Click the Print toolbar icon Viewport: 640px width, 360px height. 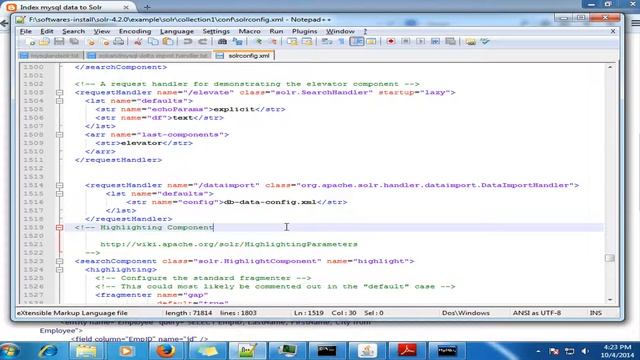click(119, 42)
